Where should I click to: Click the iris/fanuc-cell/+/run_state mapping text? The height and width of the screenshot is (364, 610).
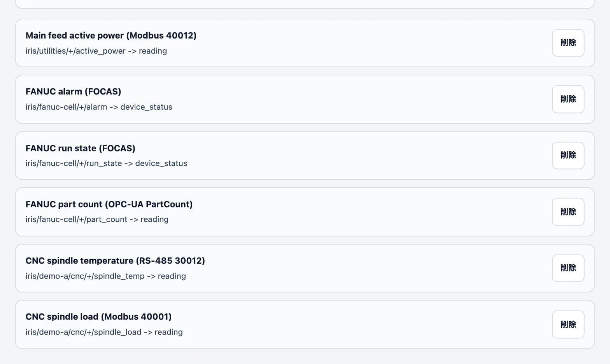106,163
